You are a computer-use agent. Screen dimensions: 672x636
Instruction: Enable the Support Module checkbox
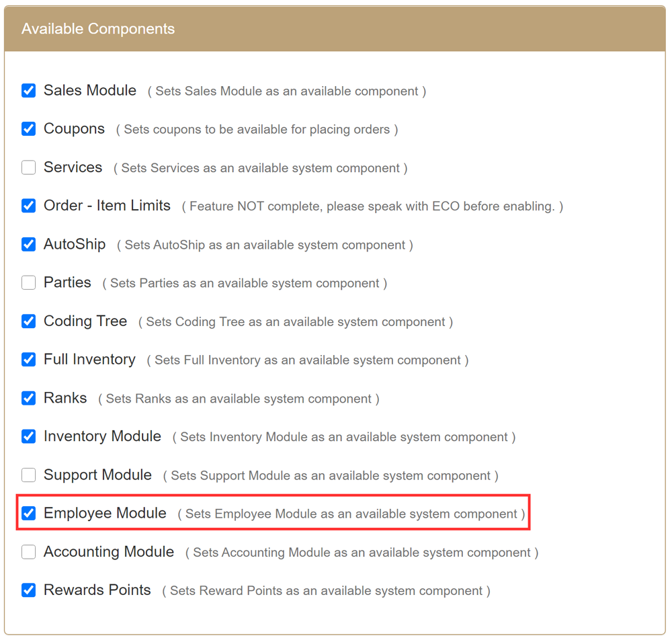(x=28, y=475)
